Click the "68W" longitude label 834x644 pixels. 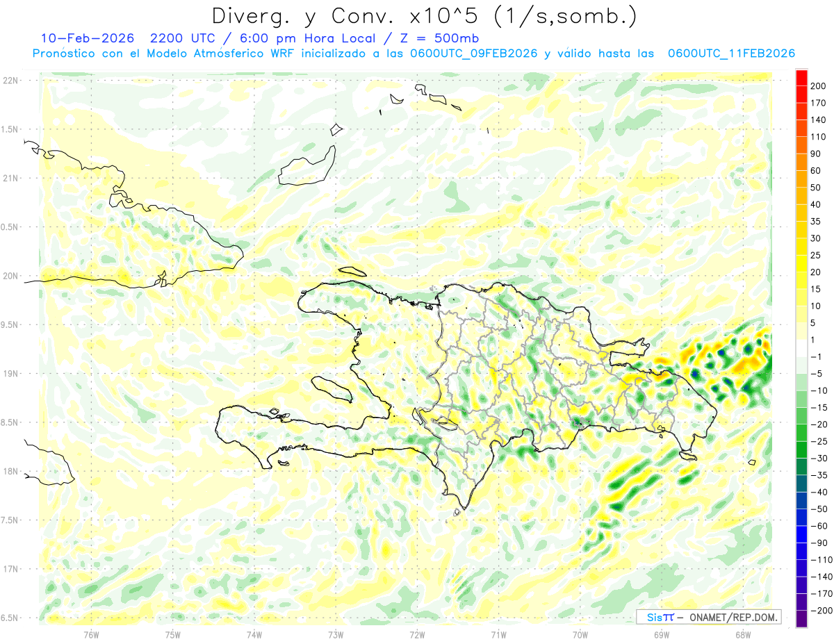tap(743, 634)
